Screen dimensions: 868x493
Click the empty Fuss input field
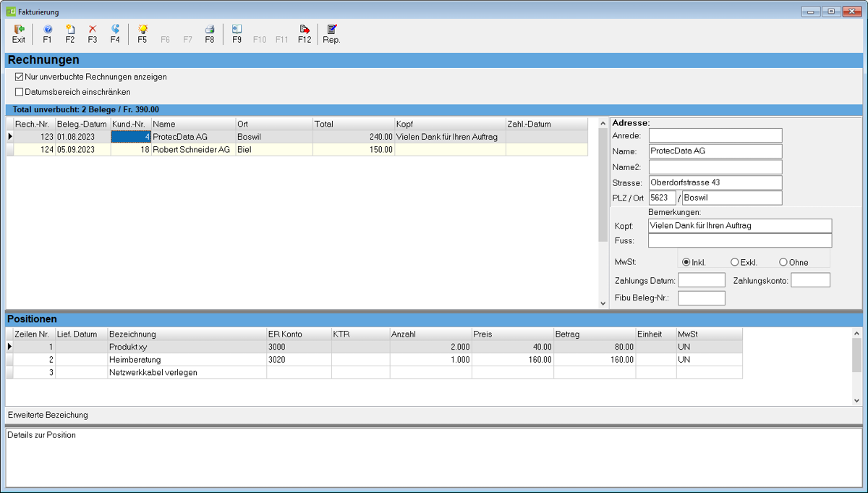coord(740,240)
